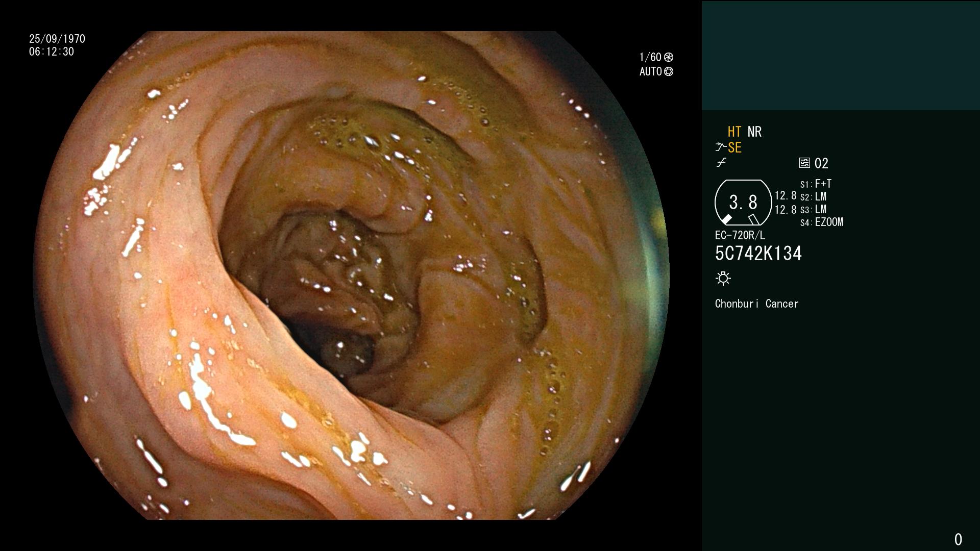
Task: Click the date 25/09/1970
Action: 57,39
